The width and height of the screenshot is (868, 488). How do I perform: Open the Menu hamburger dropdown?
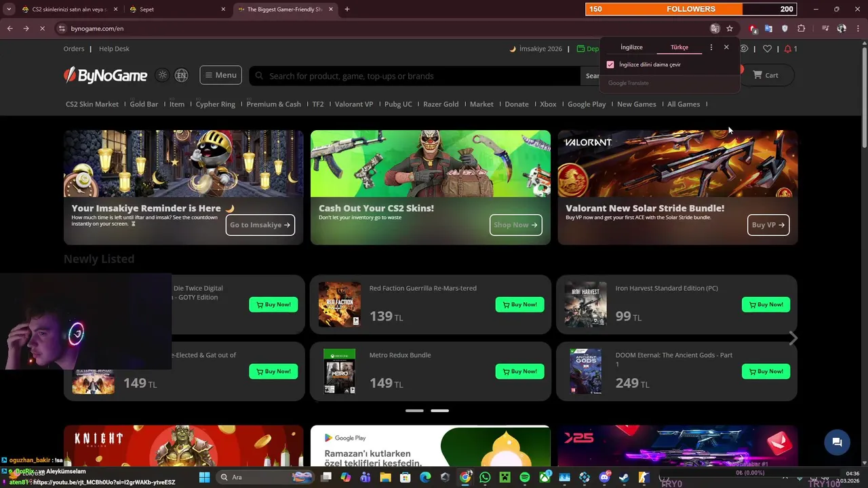(x=220, y=75)
